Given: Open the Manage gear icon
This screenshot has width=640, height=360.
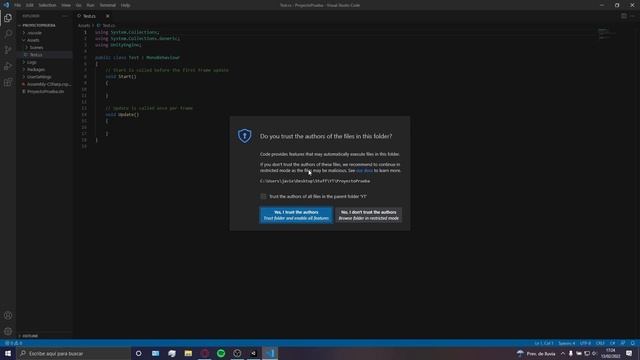Looking at the screenshot, I should [8, 331].
